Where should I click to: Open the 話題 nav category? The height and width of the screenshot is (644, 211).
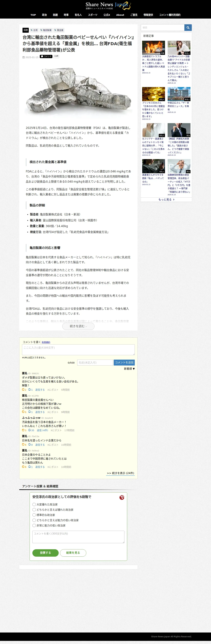[55, 15]
